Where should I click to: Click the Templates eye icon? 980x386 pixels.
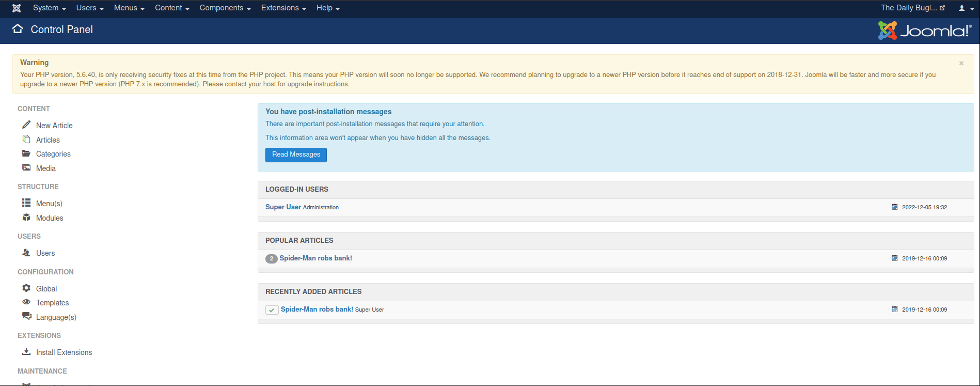pos(26,302)
